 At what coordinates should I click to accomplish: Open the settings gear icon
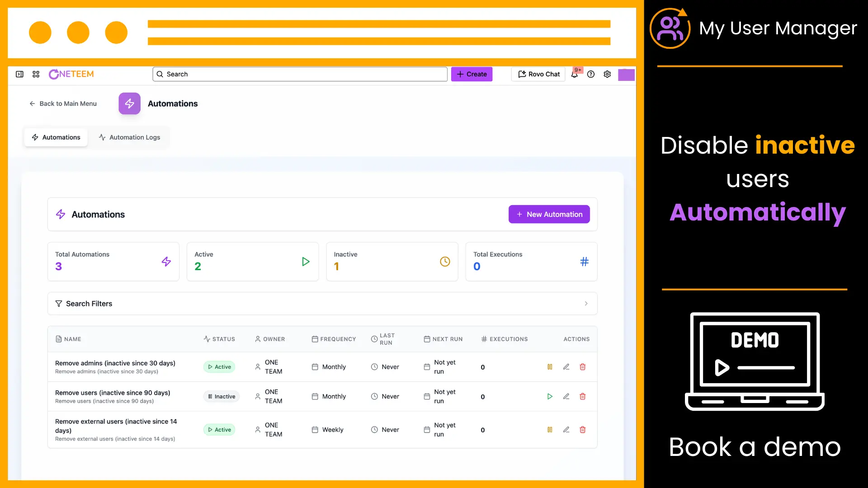coord(607,74)
